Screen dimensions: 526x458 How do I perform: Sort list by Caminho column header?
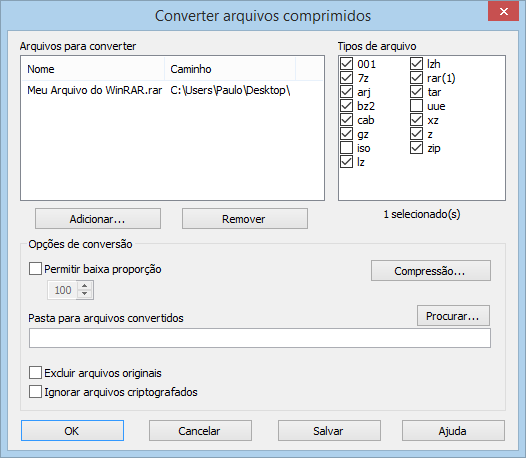230,69
